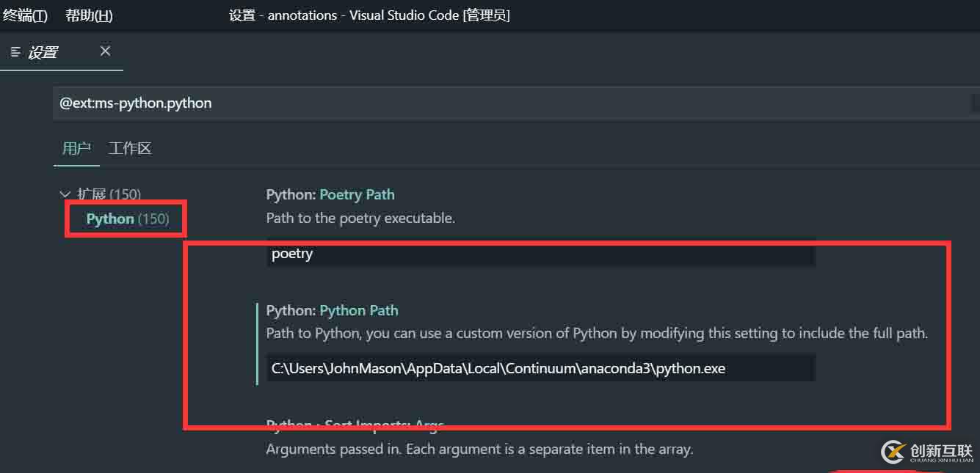Viewport: 980px width, 473px height.
Task: Switch to the 工作区 settings tab
Action: click(x=129, y=148)
